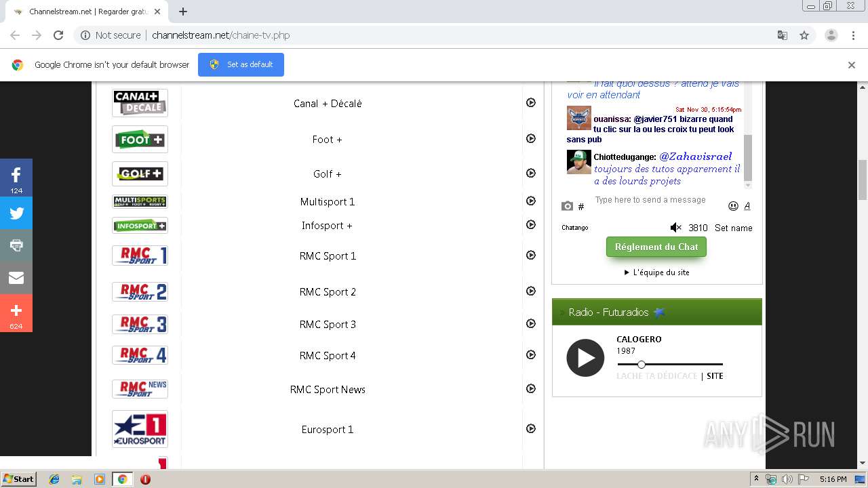Open the RMC Sport News channel link
This screenshot has width=868, height=488.
pos(328,390)
